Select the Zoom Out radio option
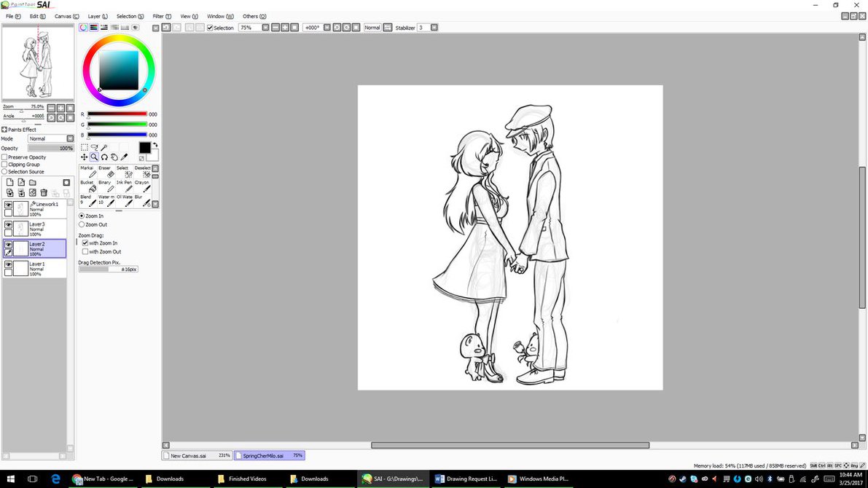Screen dimensions: 868x488 coord(81,224)
